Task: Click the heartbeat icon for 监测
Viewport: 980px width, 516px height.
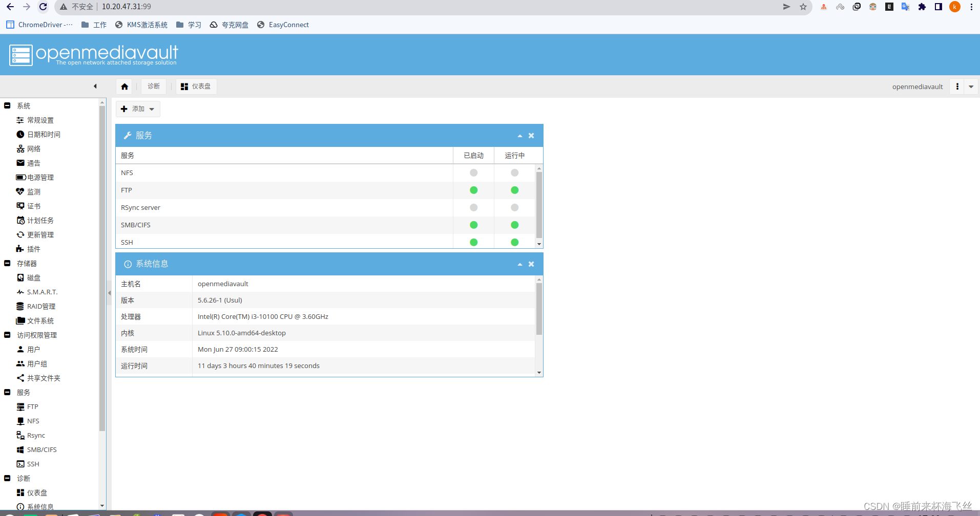Action: point(20,192)
